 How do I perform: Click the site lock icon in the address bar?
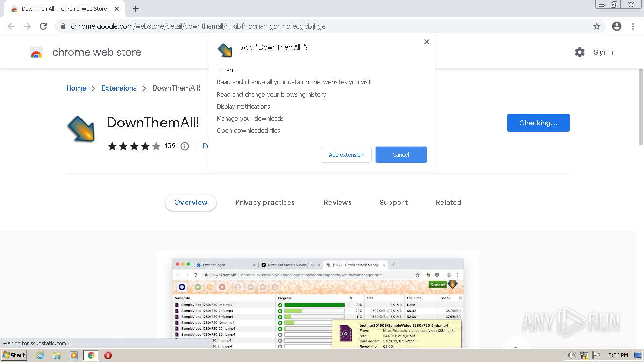pyautogui.click(x=63, y=26)
